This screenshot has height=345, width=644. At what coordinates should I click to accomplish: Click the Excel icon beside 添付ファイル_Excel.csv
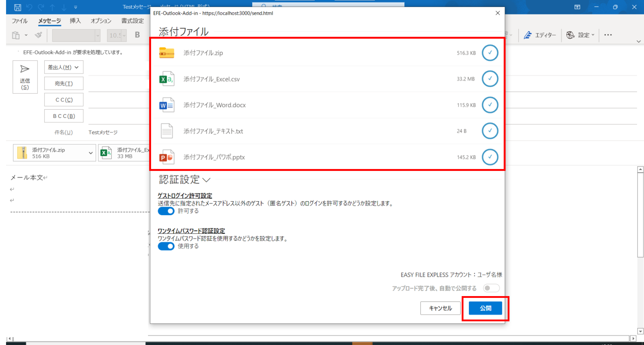click(x=167, y=79)
